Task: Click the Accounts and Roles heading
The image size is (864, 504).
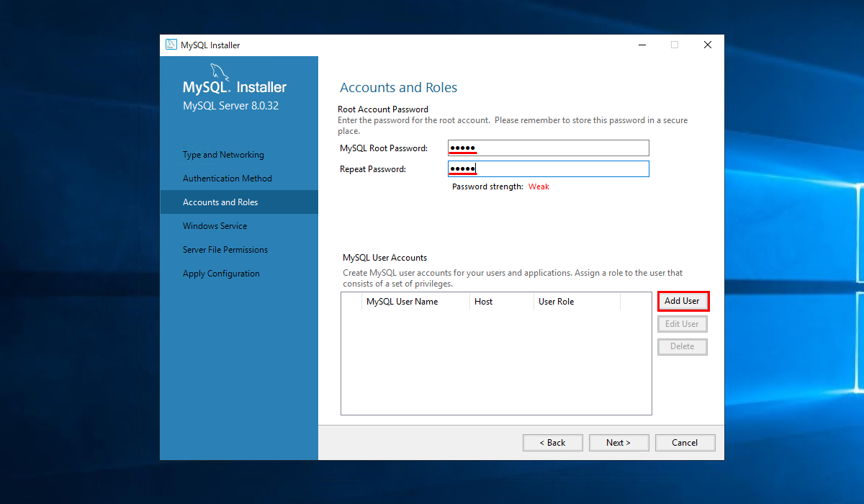Action: 398,88
